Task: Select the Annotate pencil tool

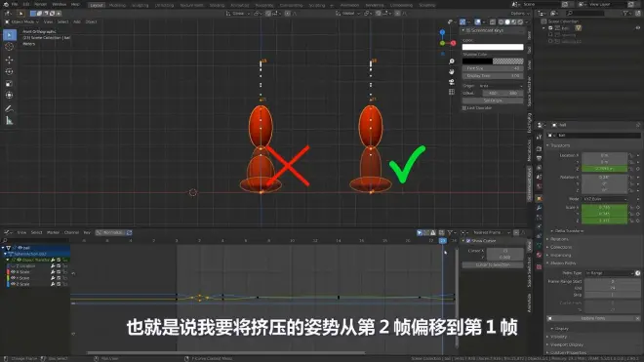Action: tap(9, 109)
